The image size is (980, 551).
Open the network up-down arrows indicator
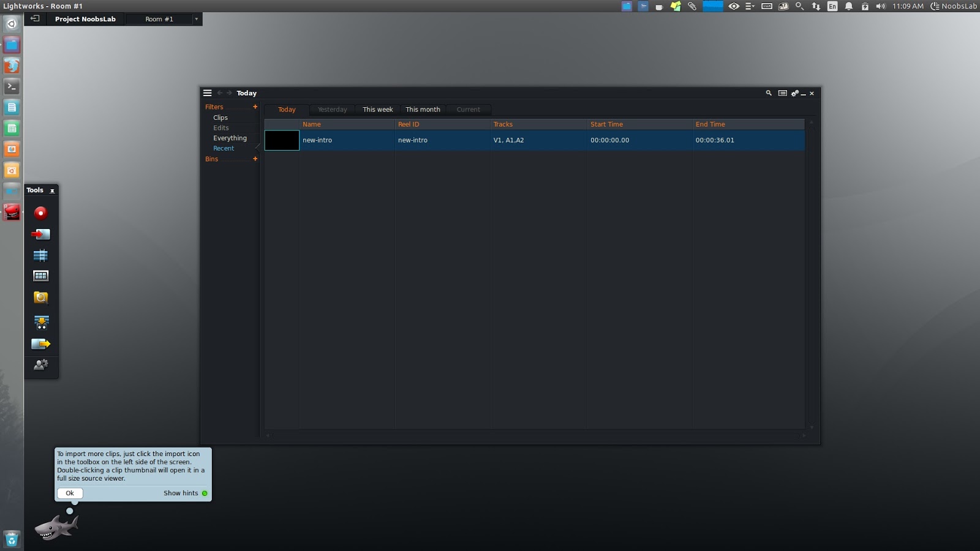click(x=816, y=6)
